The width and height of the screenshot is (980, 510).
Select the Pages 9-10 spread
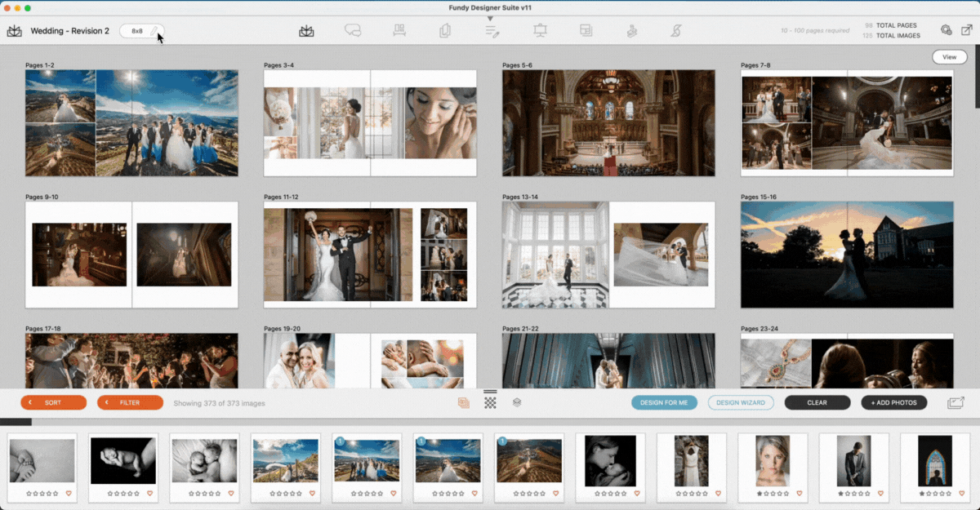pos(131,255)
